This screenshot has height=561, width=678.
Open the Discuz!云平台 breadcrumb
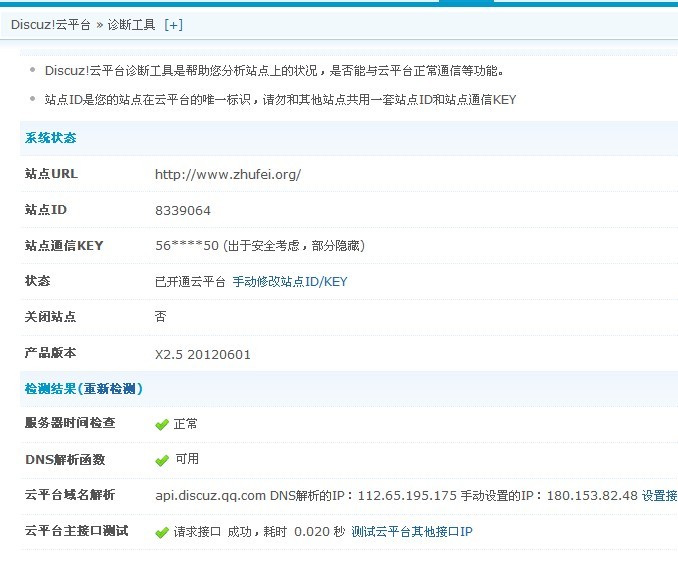51,24
